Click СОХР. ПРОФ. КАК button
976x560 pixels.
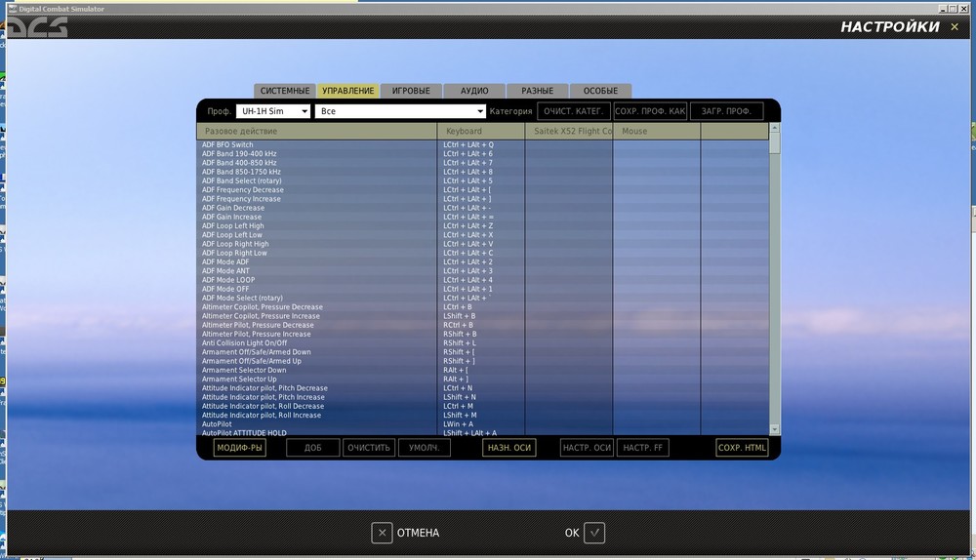pyautogui.click(x=650, y=111)
